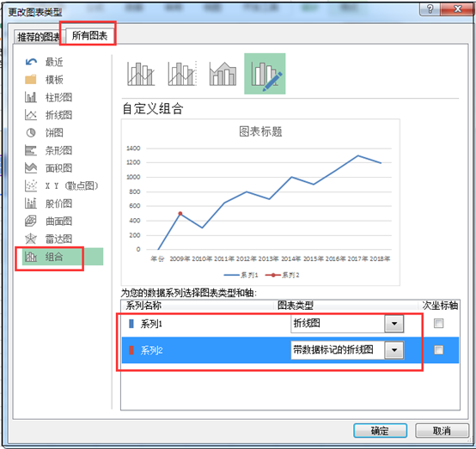
Task: Select 模板 category label
Action: [x=54, y=80]
